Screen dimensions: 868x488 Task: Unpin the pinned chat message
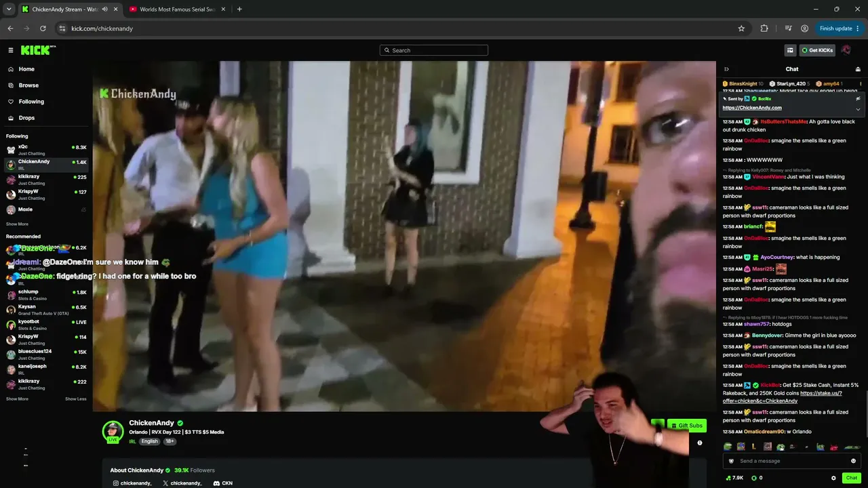(858, 98)
